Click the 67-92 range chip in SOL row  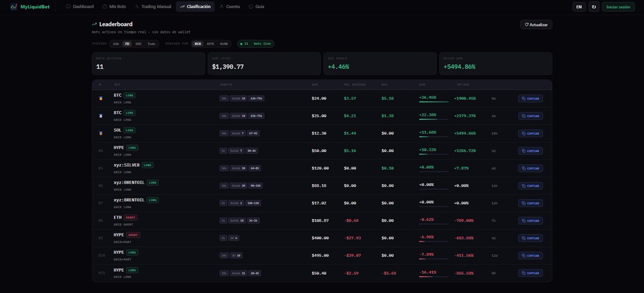click(253, 134)
